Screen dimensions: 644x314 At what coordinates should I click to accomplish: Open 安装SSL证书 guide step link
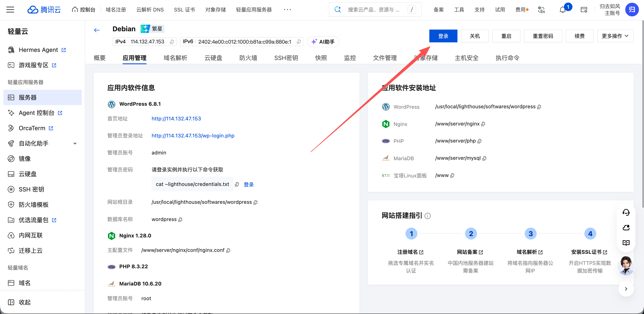point(589,252)
